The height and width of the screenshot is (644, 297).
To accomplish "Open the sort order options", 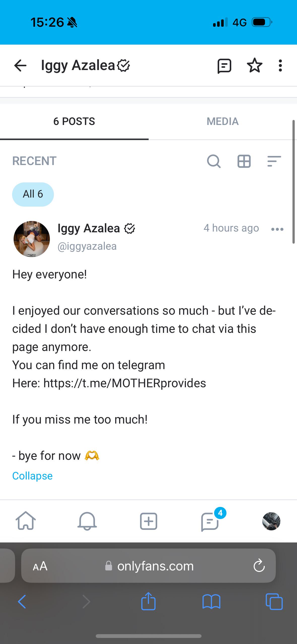I will [274, 161].
